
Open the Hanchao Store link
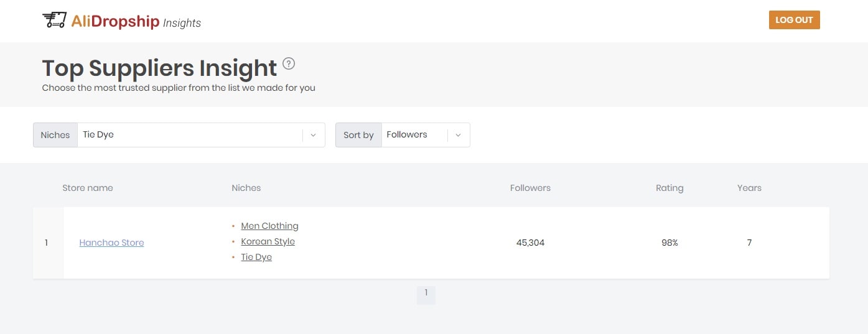pyautogui.click(x=111, y=243)
